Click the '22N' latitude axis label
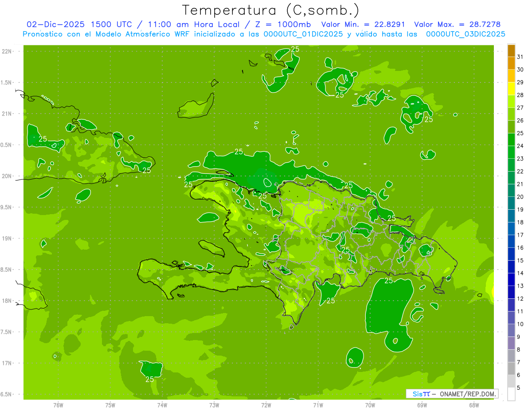The width and height of the screenshot is (532, 411). pos(6,51)
